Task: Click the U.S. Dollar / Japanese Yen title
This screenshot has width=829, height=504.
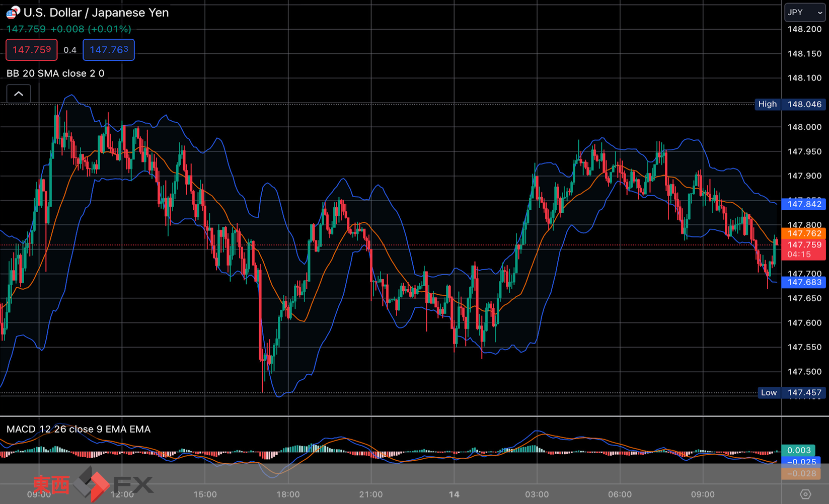Action: point(96,13)
